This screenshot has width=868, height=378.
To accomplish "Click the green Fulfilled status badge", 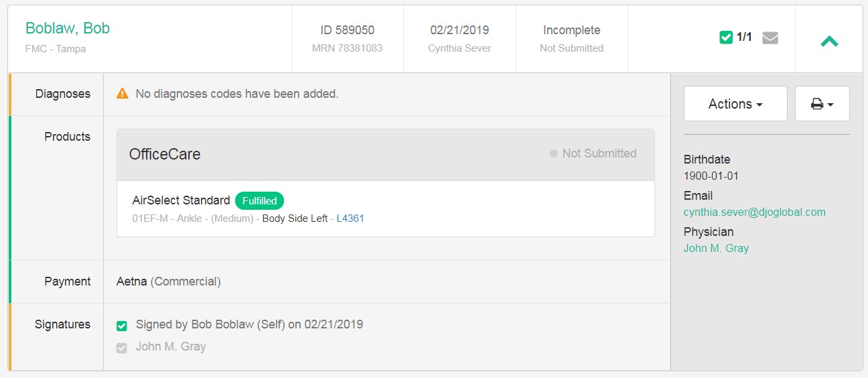I will [x=259, y=200].
